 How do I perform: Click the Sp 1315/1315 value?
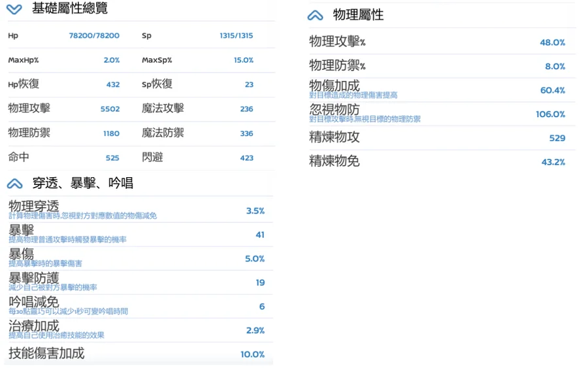[x=237, y=36]
